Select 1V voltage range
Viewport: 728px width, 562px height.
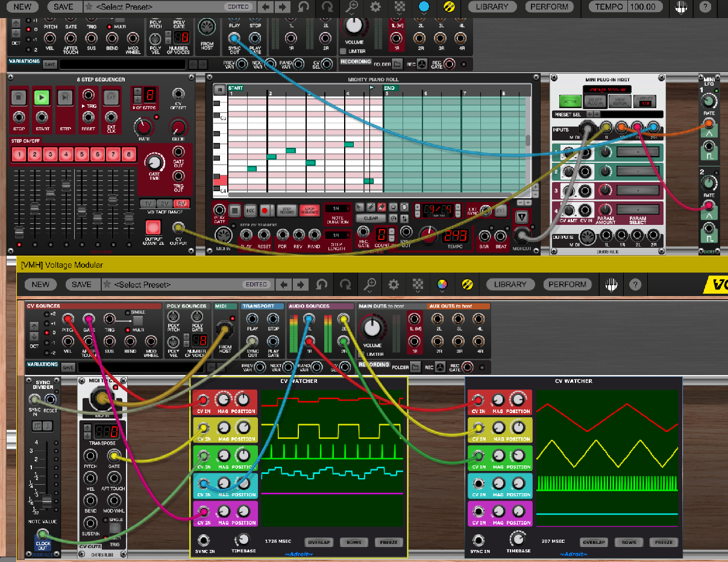coord(148,204)
